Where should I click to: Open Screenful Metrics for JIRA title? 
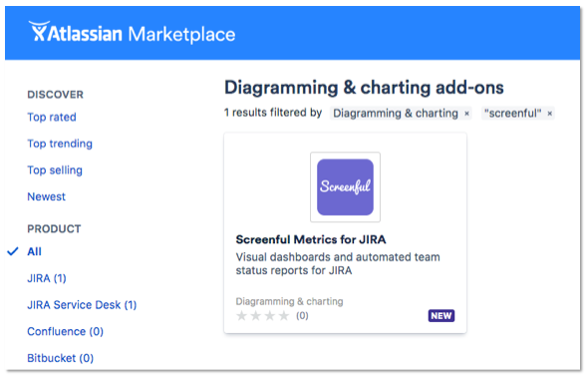[x=311, y=239]
